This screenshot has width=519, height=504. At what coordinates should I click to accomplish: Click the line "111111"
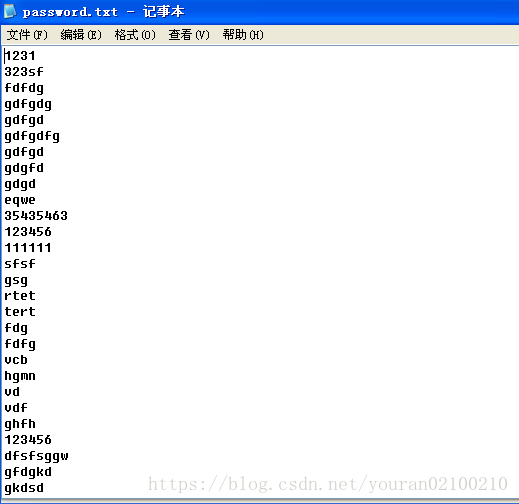pyautogui.click(x=28, y=248)
